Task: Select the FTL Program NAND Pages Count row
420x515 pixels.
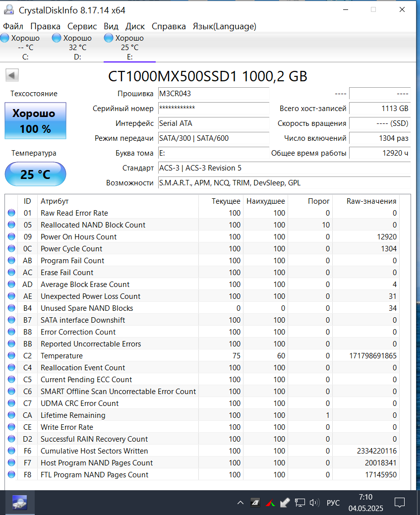Action: 202,474
